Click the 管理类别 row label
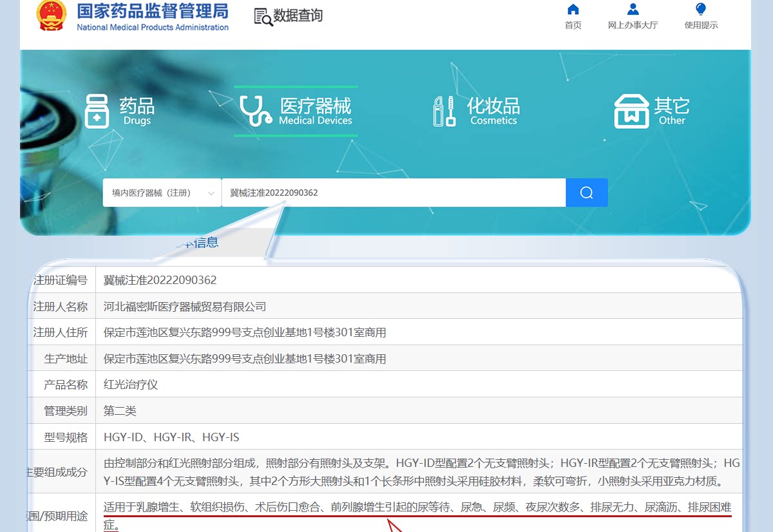 (x=66, y=411)
